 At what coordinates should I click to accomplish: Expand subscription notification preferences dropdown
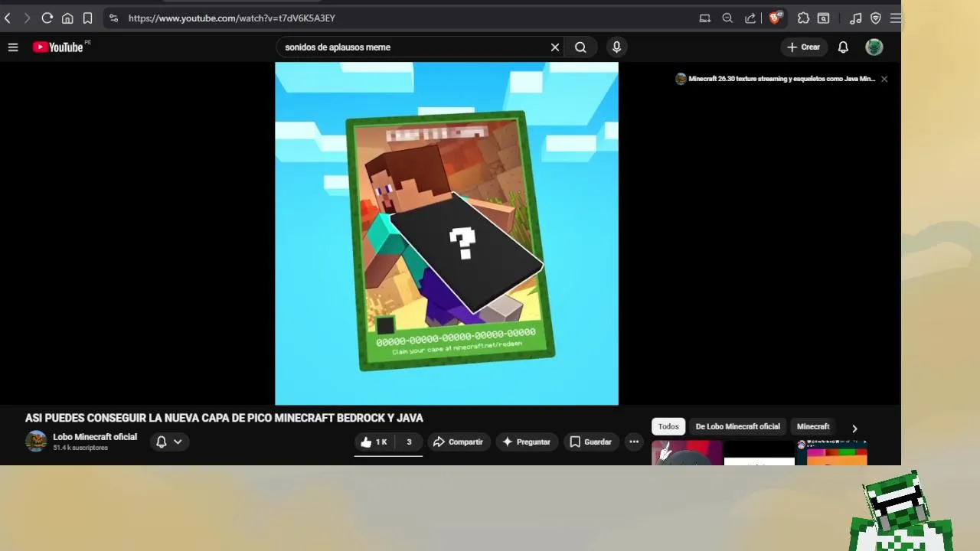(169, 442)
